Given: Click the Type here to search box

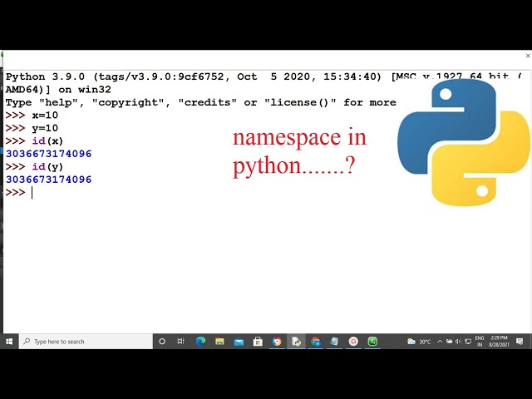Looking at the screenshot, I should point(86,342).
